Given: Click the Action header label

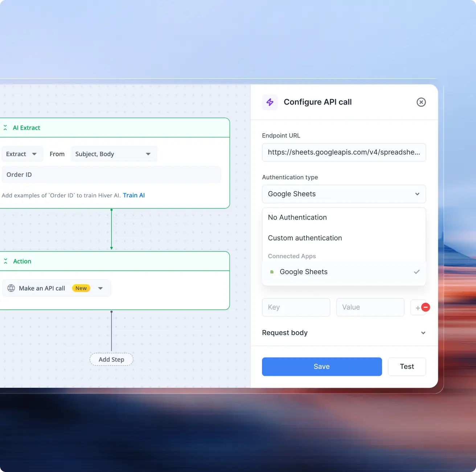Looking at the screenshot, I should (x=22, y=261).
